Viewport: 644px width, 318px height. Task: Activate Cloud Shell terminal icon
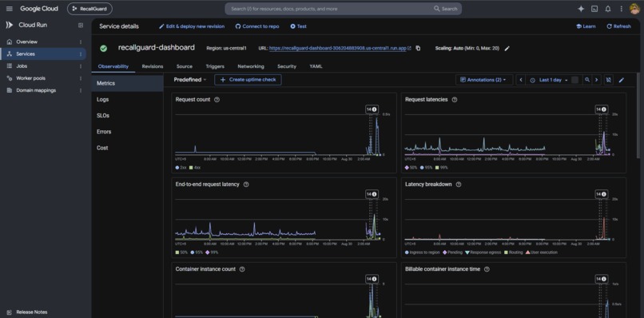[594, 9]
